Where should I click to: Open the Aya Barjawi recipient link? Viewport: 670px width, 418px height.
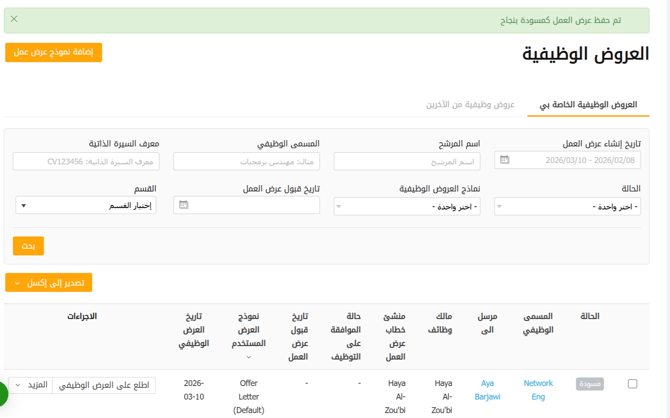487,390
